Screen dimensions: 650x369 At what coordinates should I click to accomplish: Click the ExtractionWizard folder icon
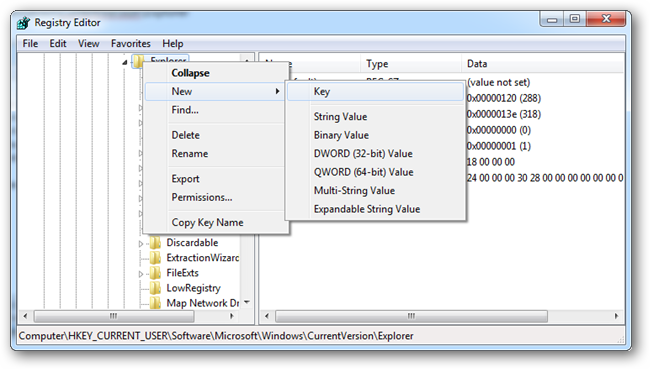tap(155, 258)
